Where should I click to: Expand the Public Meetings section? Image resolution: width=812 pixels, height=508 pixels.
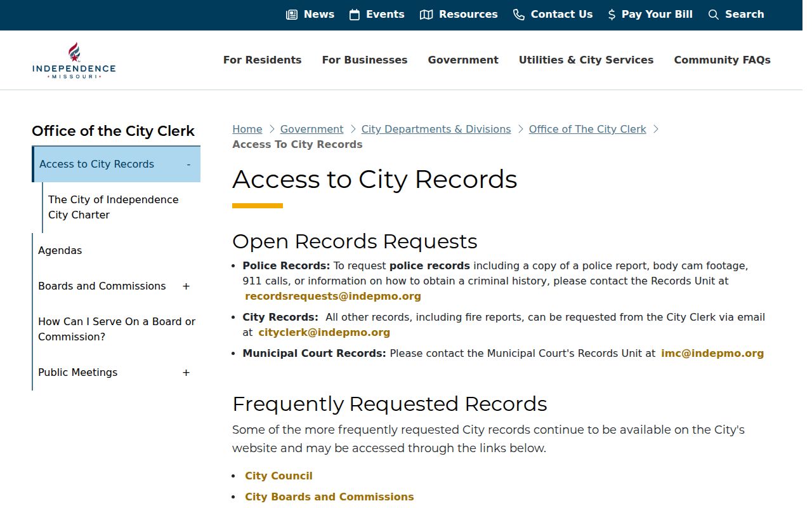pos(187,373)
